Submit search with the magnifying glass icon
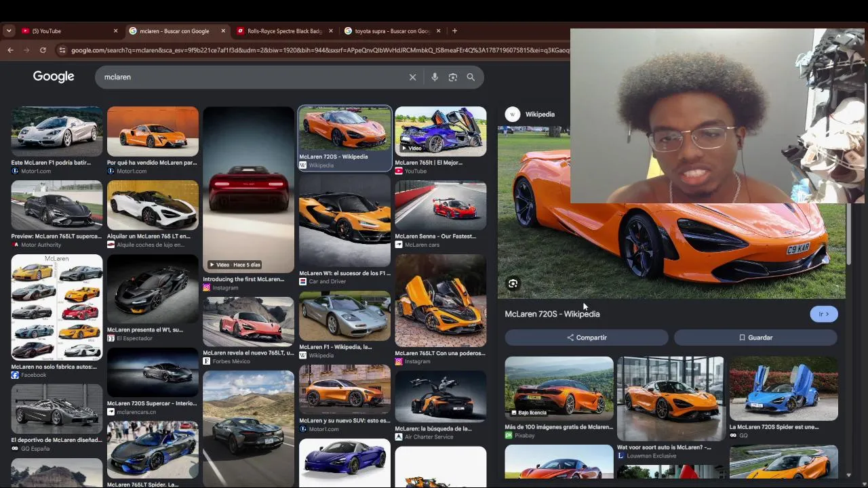Image resolution: width=868 pixels, height=488 pixels. click(471, 77)
